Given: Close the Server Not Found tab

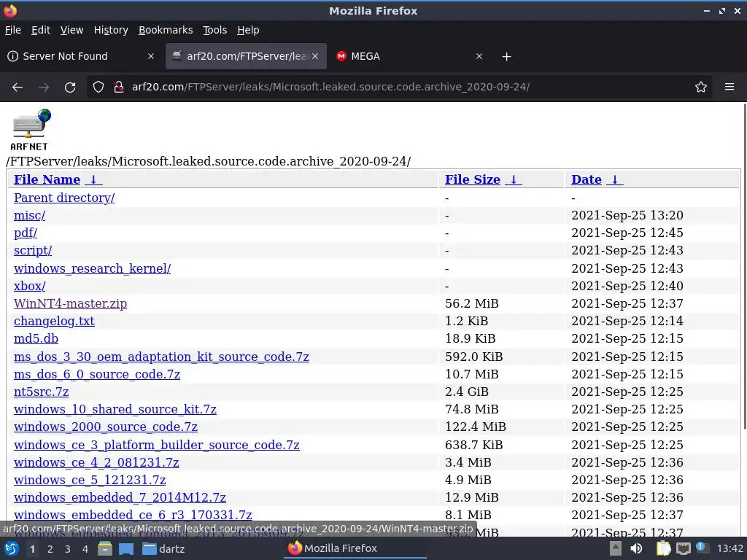Looking at the screenshot, I should (x=151, y=56).
